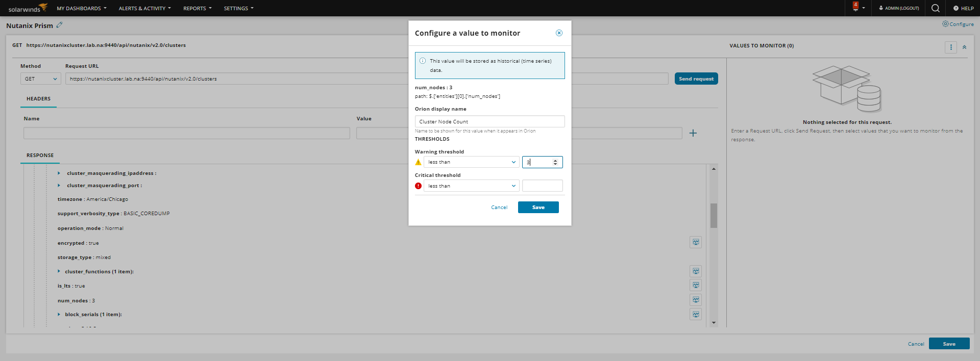
Task: Monitor is_lts value chart icon
Action: [x=695, y=285]
